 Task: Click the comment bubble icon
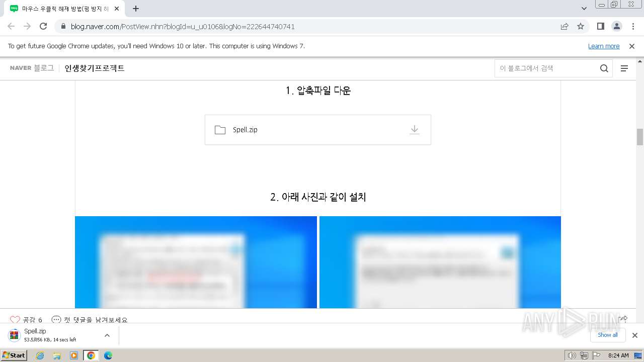pos(56,320)
